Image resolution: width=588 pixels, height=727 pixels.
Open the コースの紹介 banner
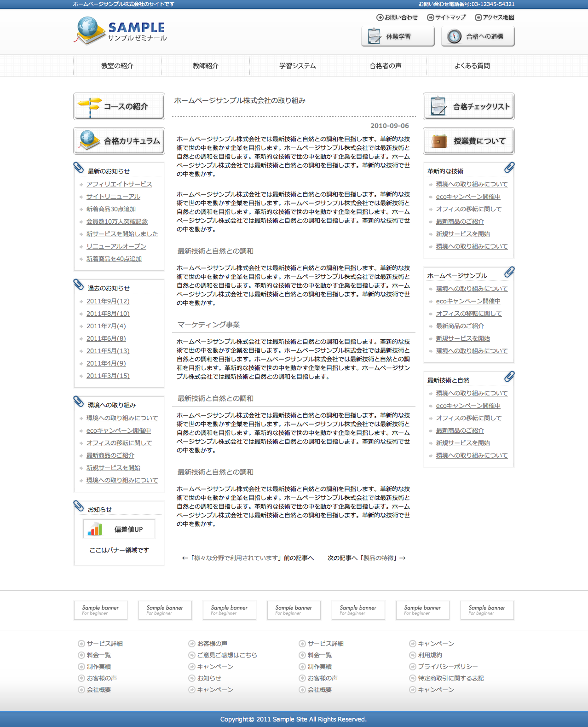[119, 106]
